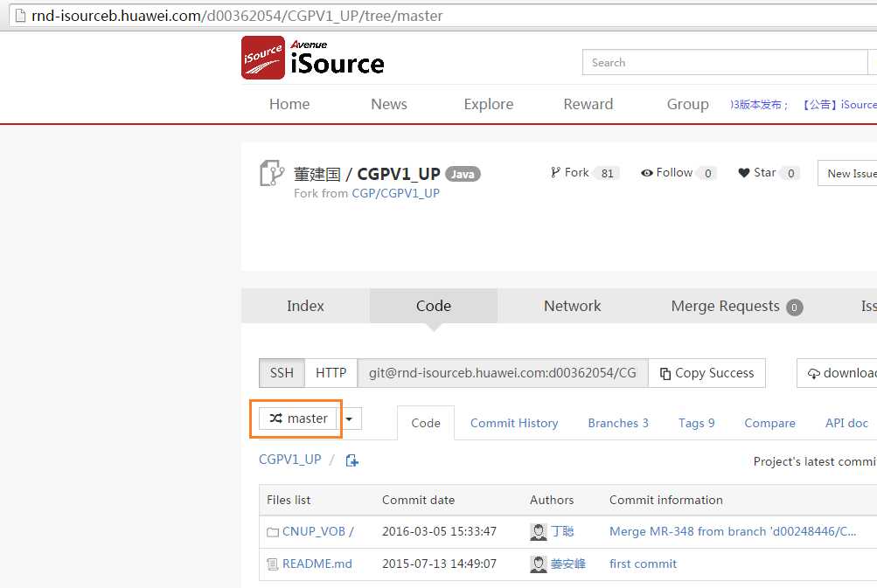877x588 pixels.
Task: Select HTTP clone protocol
Action: (x=331, y=373)
